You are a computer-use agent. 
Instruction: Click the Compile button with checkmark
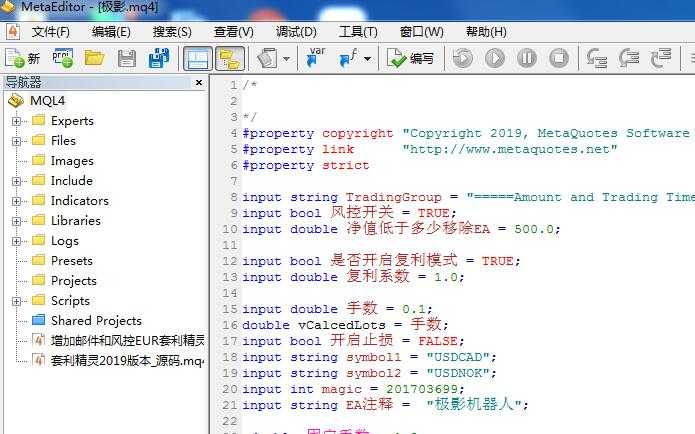(x=410, y=58)
